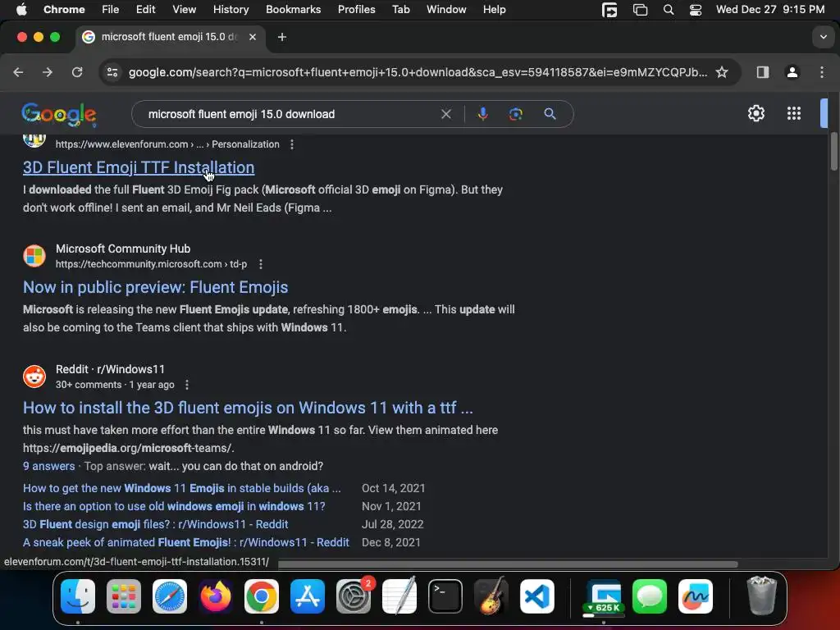This screenshot has width=840, height=630.
Task: Open more options for Reddit result
Action: (x=186, y=385)
